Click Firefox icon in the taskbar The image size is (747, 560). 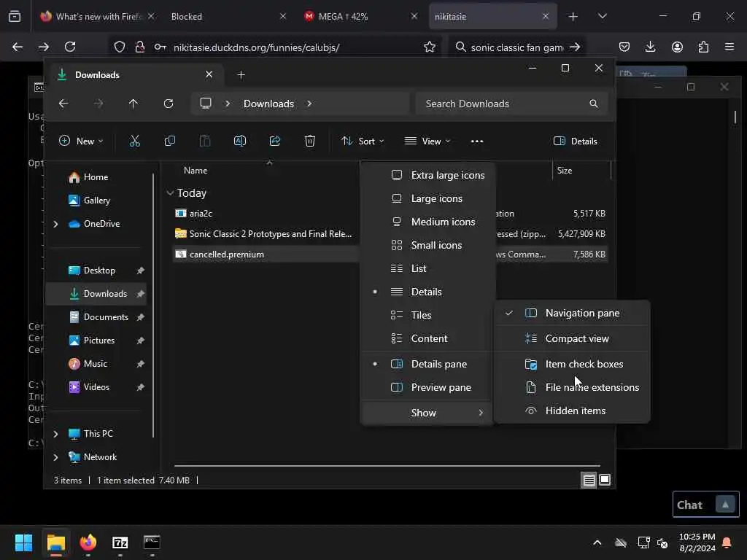point(88,542)
